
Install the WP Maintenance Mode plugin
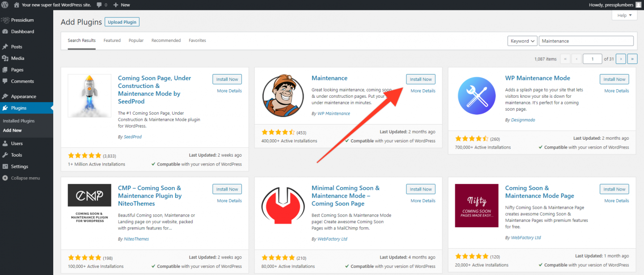(614, 79)
